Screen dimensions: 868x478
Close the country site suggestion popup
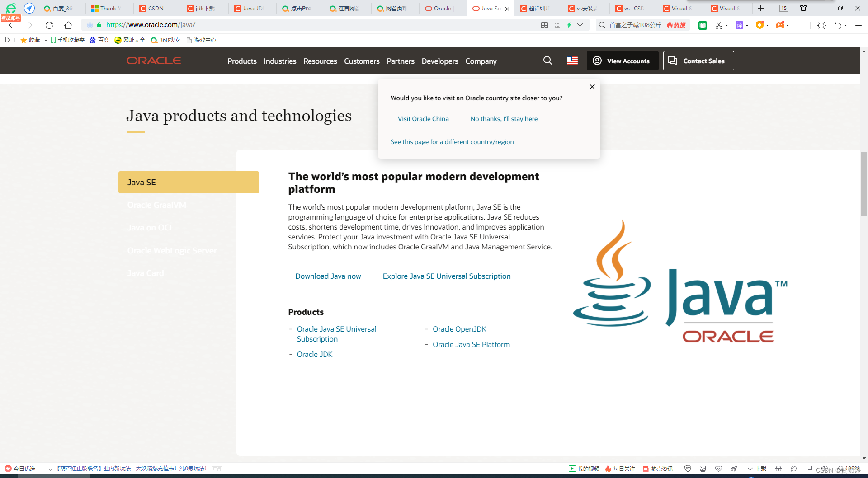point(592,87)
